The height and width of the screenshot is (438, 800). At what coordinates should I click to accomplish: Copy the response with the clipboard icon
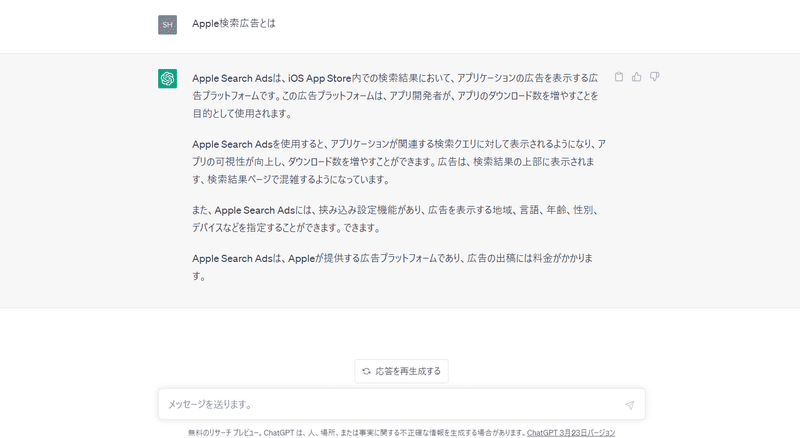(619, 77)
